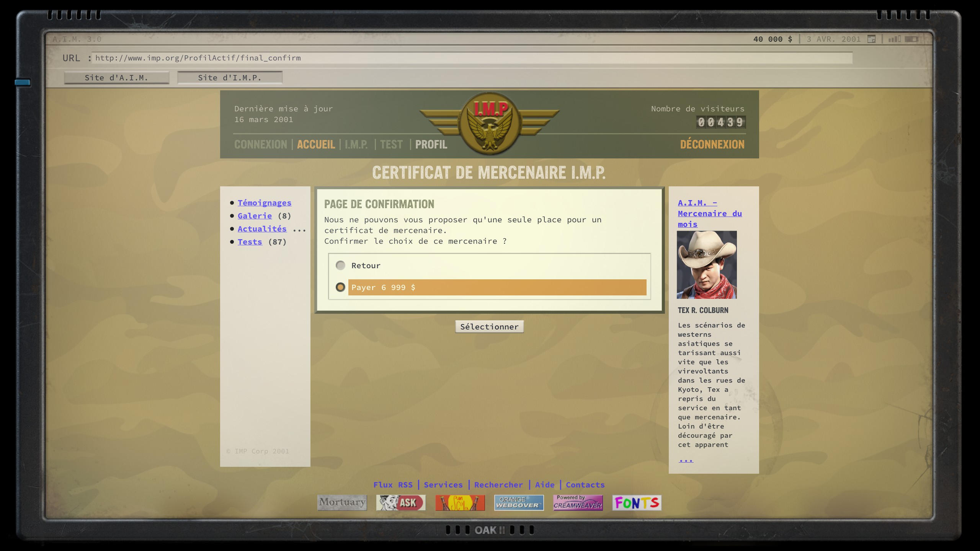The height and width of the screenshot is (551, 980).
Task: Go to Site d'A.I.M. bookmark
Action: tap(116, 78)
